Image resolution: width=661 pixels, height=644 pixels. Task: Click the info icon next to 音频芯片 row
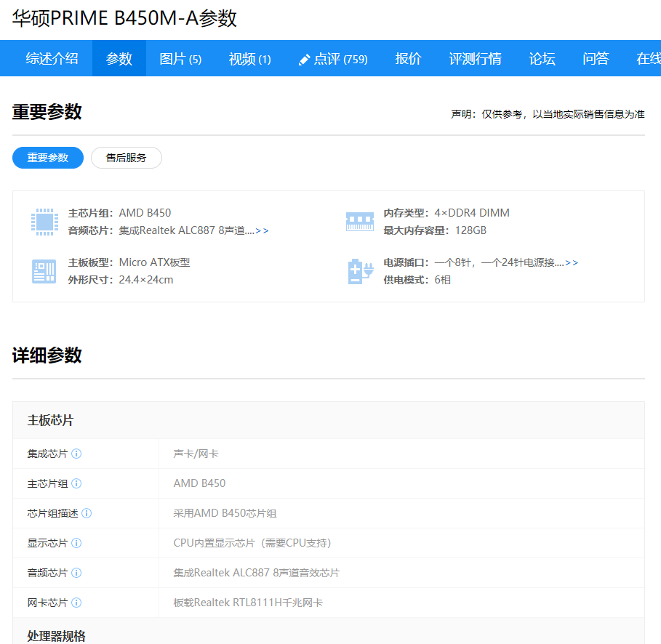coord(76,573)
